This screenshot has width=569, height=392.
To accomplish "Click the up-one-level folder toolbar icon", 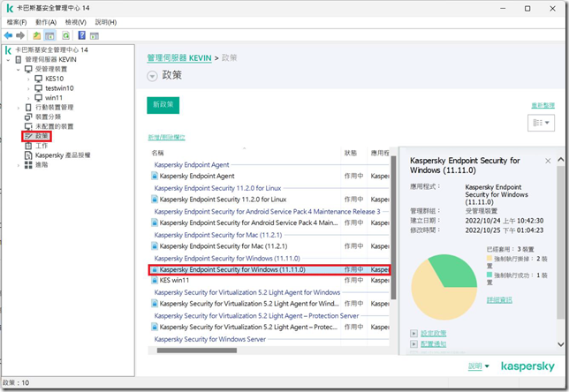I will [x=36, y=35].
